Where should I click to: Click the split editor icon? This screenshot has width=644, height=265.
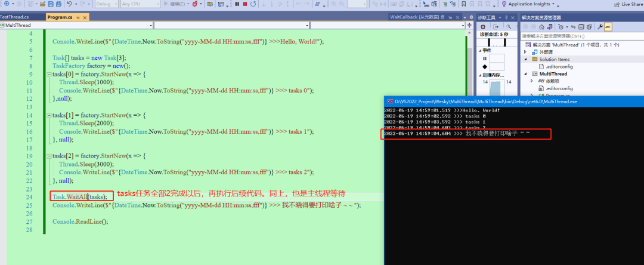(469, 26)
